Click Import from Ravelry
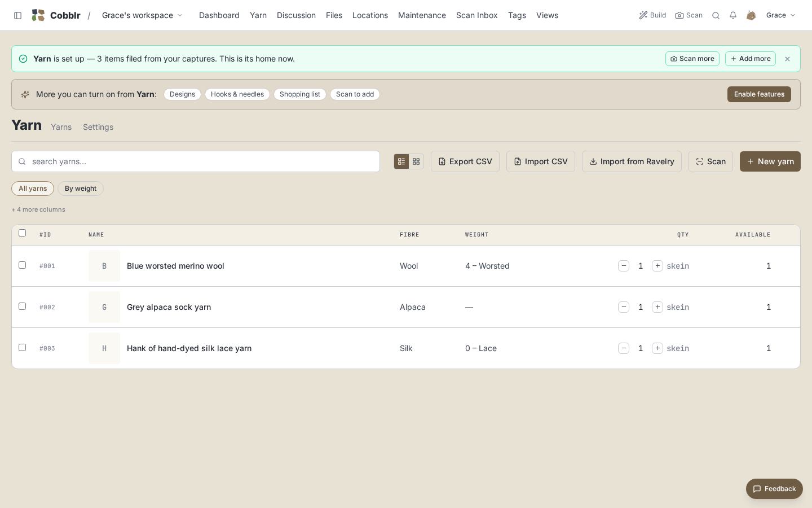The image size is (812, 508). (x=632, y=161)
